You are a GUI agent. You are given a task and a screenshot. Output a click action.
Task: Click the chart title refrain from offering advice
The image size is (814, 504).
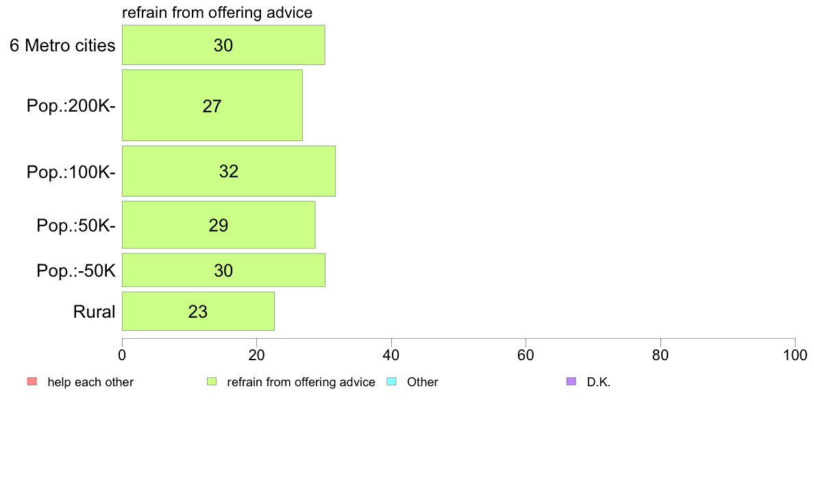(x=217, y=12)
